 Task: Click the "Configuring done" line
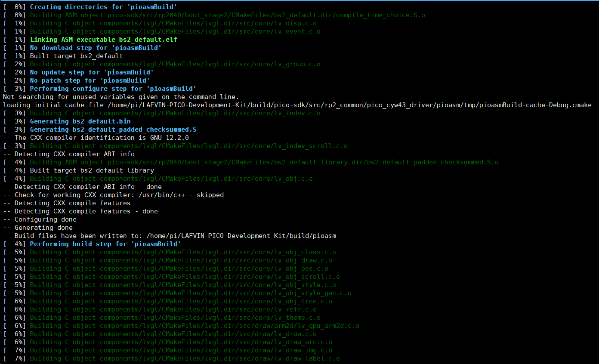[x=40, y=219]
